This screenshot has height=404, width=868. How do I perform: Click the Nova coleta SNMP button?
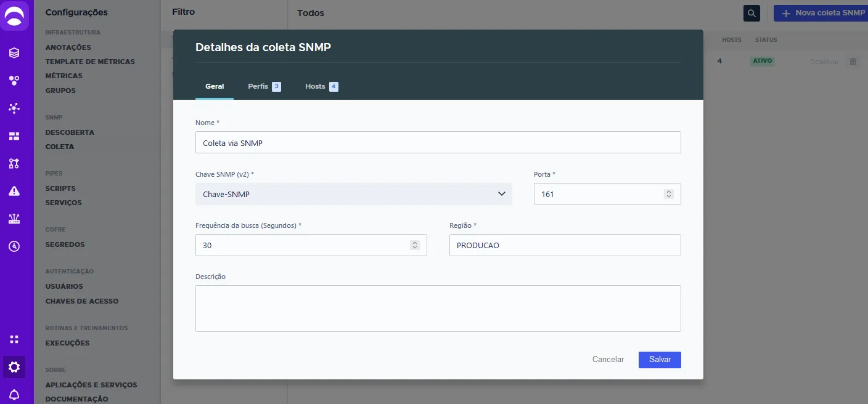(x=821, y=13)
